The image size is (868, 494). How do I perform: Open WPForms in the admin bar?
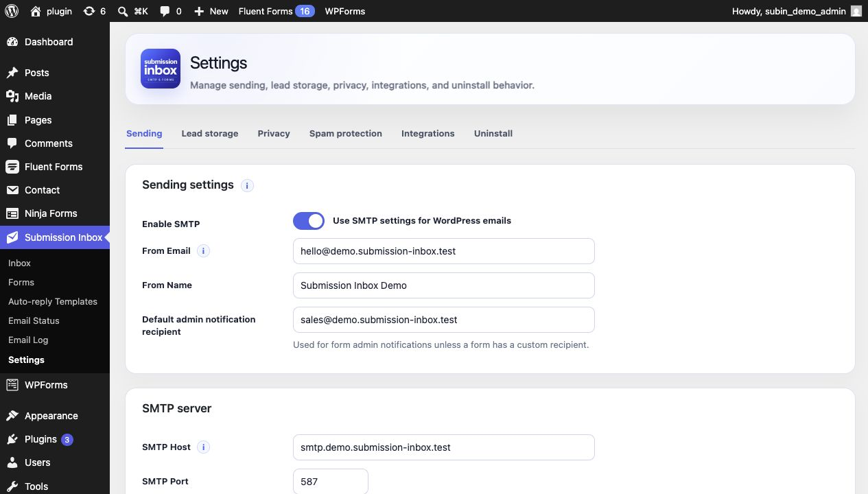pyautogui.click(x=345, y=11)
